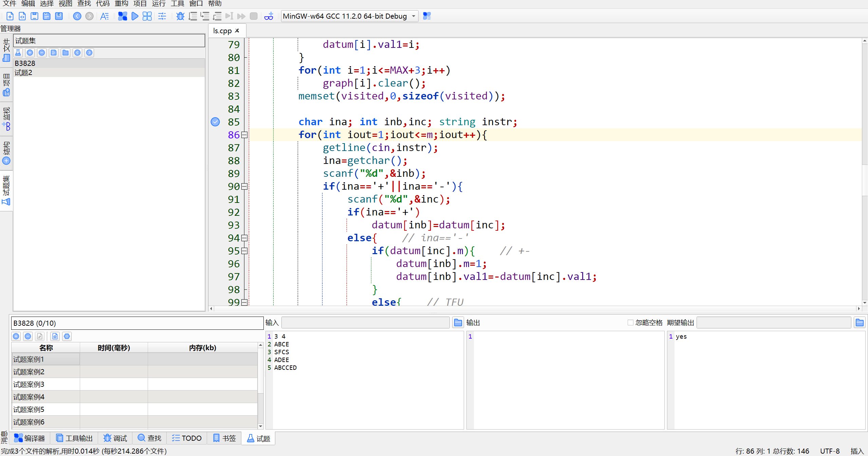Add a watch with the glasses icon

269,16
